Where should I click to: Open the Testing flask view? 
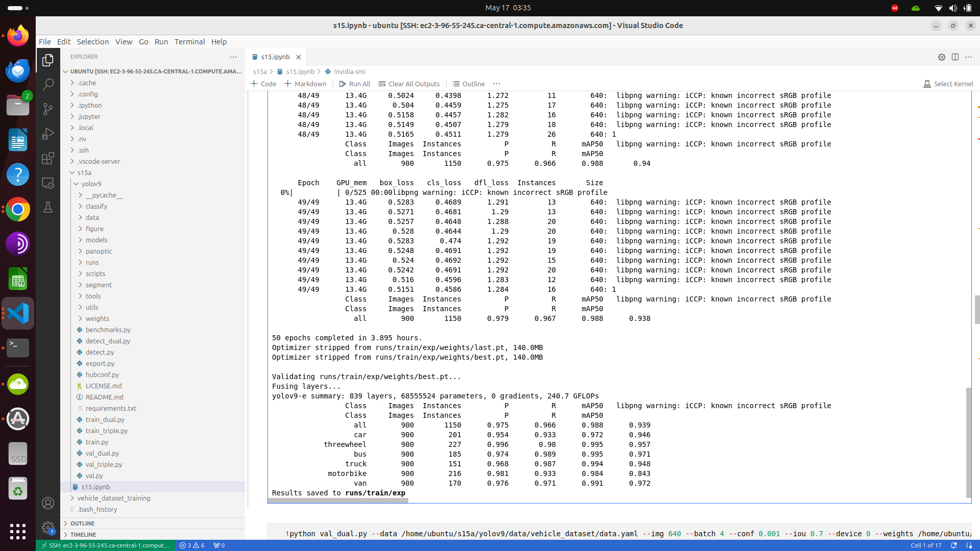point(48,208)
